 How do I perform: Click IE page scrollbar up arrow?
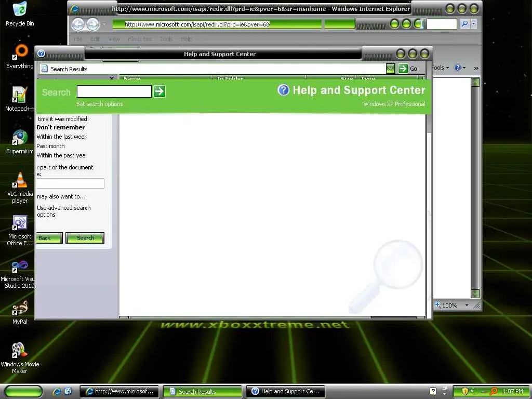tap(475, 82)
